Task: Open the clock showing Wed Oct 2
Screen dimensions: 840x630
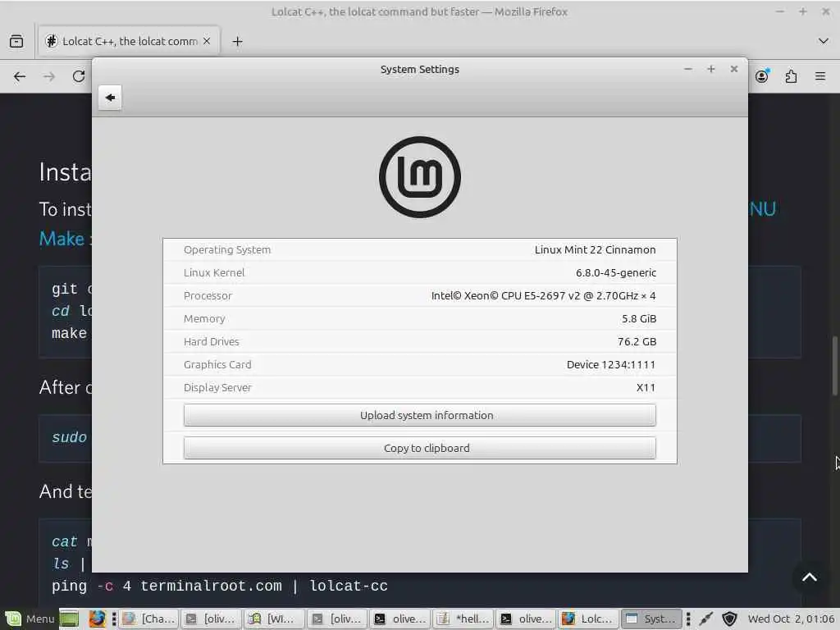Action: 792,619
